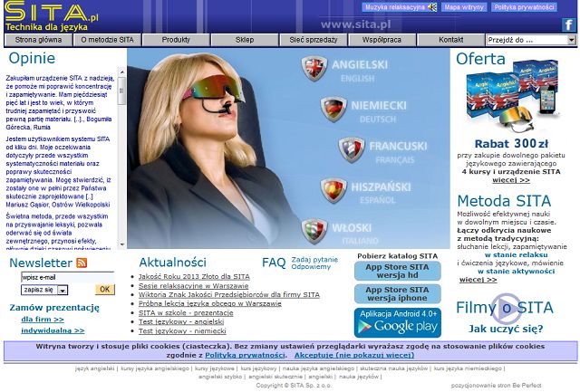Screen dimensions: 580x392
Task: Click the Opinie scrollbar thumb
Action: 121,91
